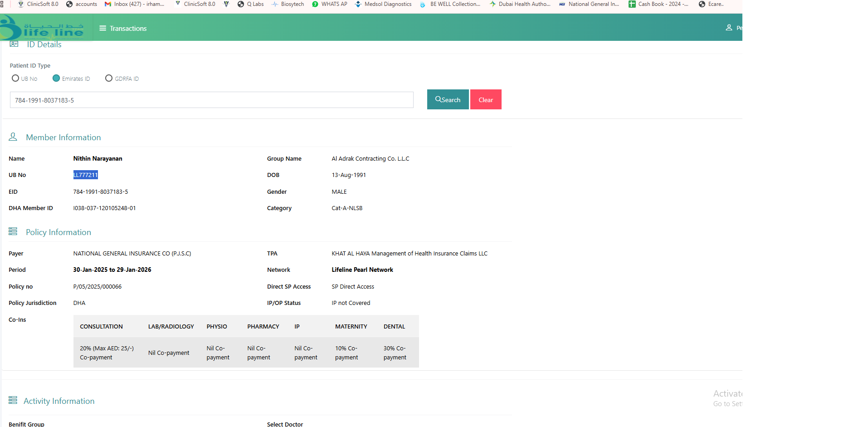Open the Transactions hamburger menu
The image size is (868, 427).
point(103,28)
